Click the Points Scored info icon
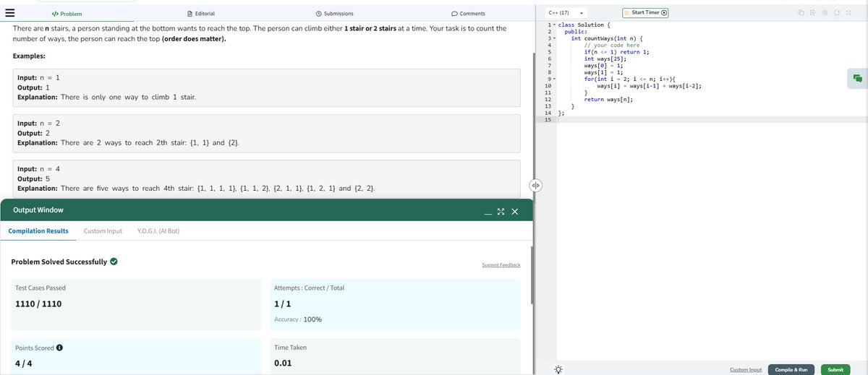Screen dimensions: 868x375 click(59, 348)
